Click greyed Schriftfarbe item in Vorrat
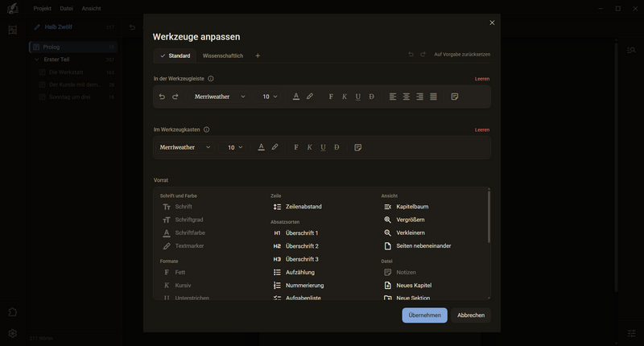 click(184, 233)
